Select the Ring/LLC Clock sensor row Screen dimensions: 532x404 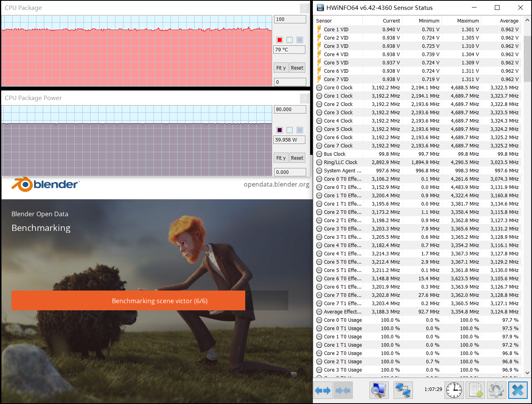(340, 162)
